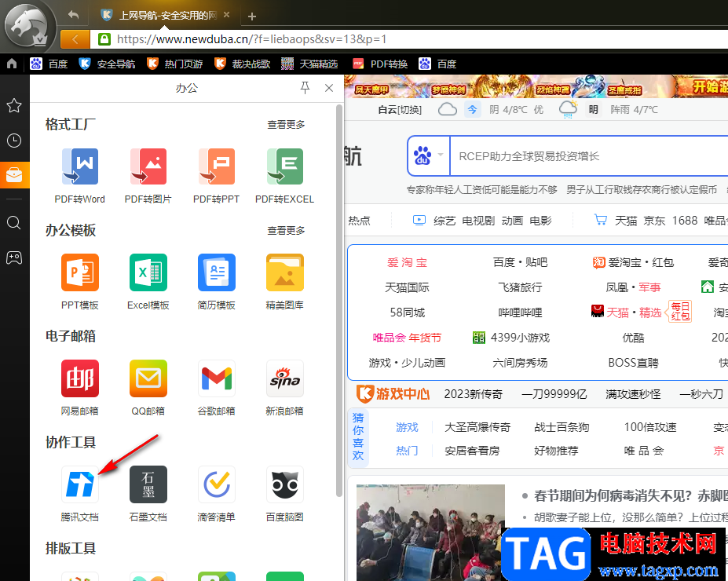
Task: Select 电视剧 category link
Action: pyautogui.click(x=478, y=221)
